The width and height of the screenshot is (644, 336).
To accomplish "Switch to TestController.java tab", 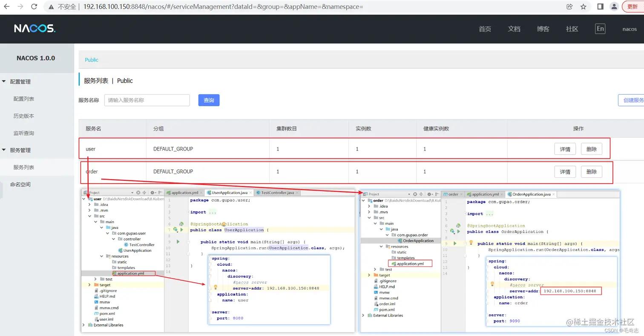I will tap(278, 193).
